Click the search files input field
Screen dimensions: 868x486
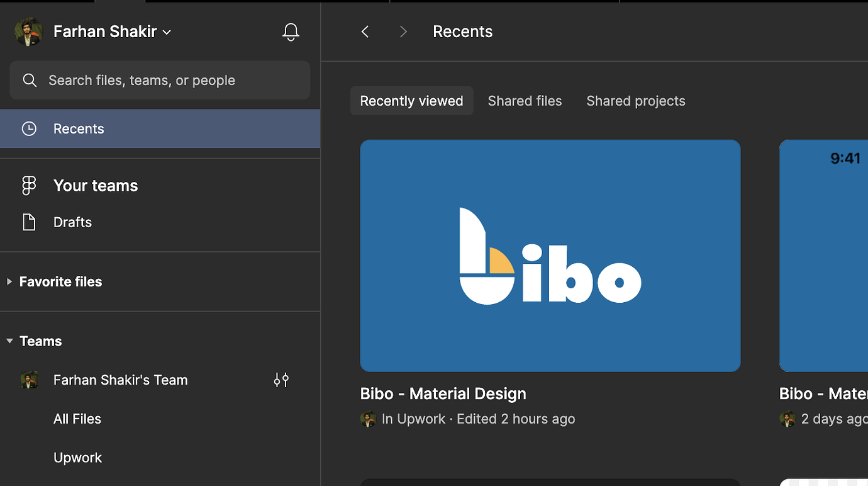click(170, 80)
